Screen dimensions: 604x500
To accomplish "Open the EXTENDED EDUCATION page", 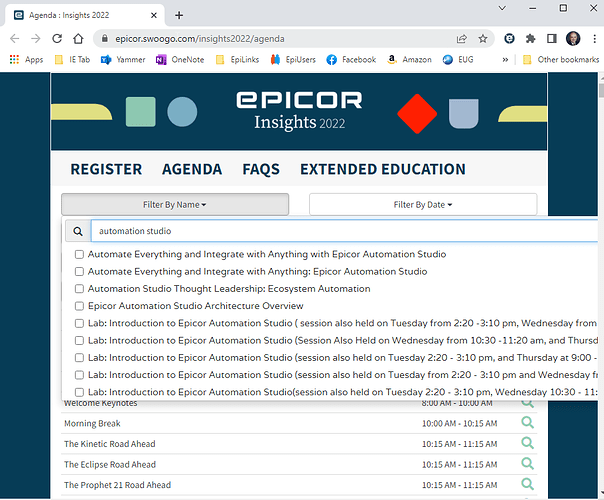I will [383, 169].
